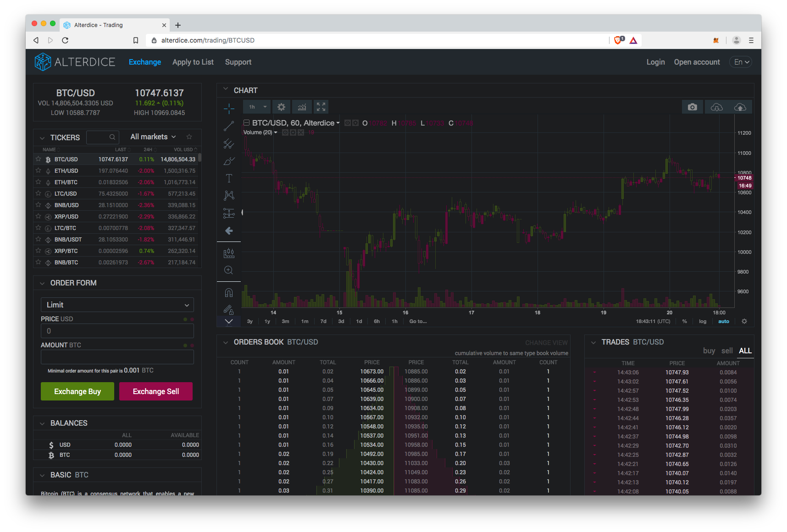Bookmark this page in the browser
787x532 pixels.
(136, 40)
